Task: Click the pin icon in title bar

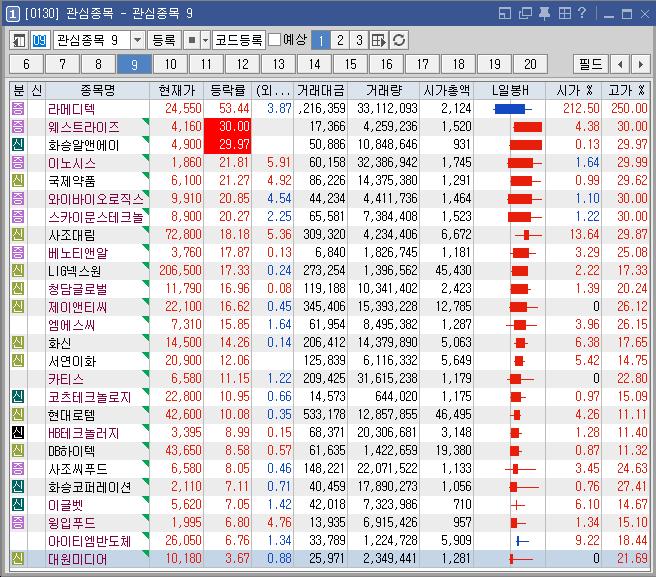Action: coord(544,14)
